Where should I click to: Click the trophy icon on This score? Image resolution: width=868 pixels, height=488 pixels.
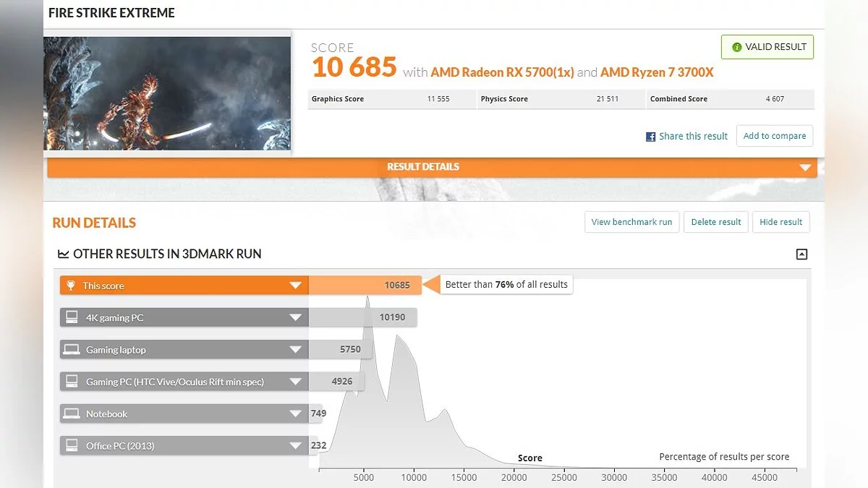coord(70,286)
